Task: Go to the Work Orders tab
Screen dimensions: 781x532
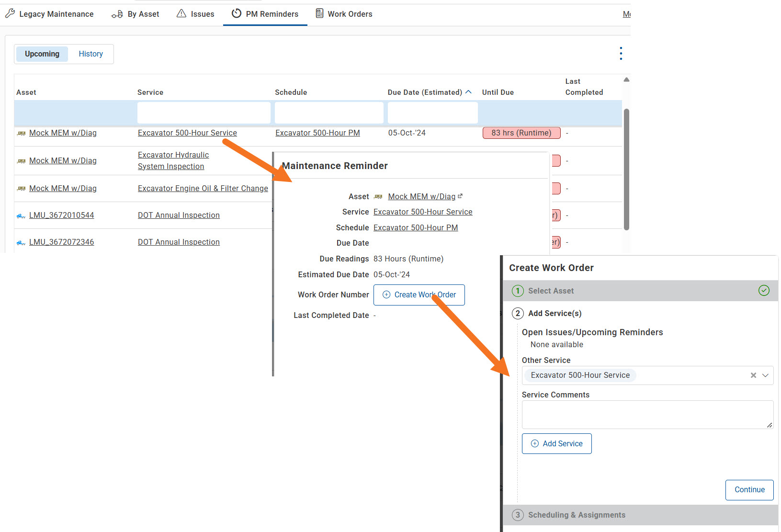Action: point(344,14)
